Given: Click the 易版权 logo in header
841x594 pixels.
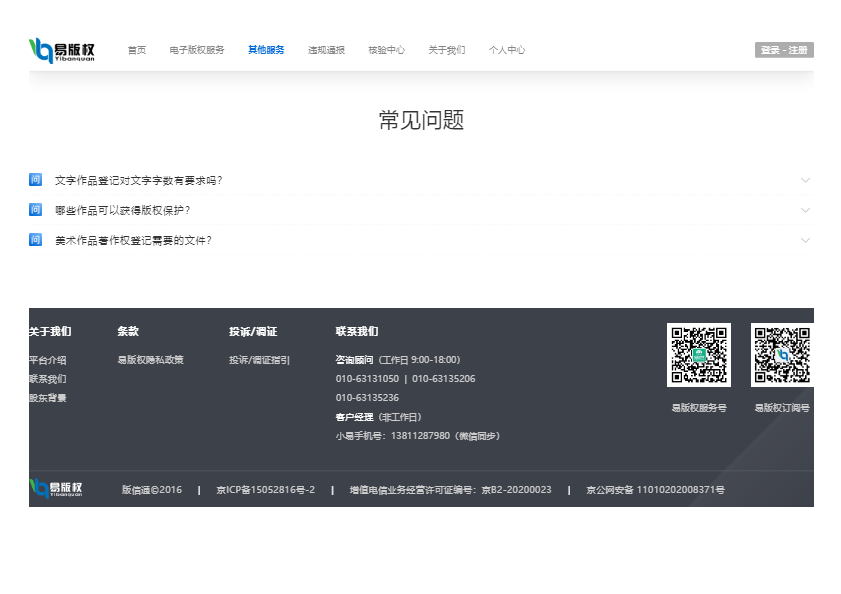Looking at the screenshot, I should click(62, 50).
